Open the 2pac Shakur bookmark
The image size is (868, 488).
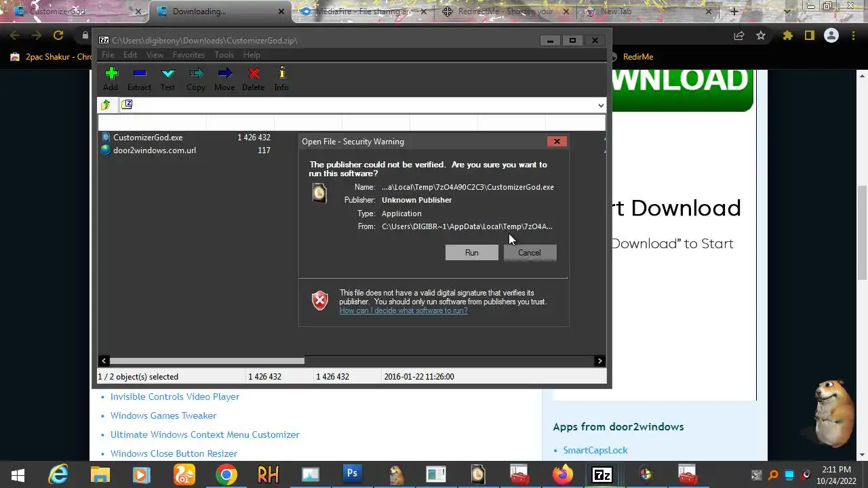pos(52,57)
